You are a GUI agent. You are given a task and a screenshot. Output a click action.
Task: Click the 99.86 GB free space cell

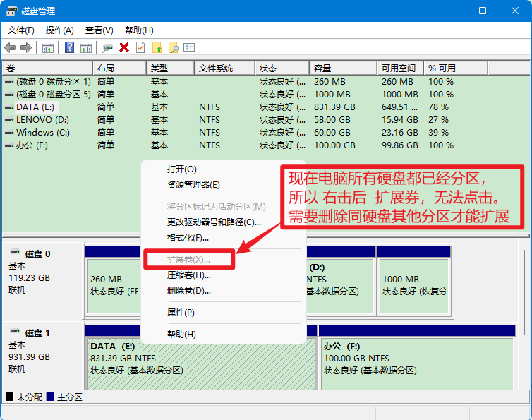(x=399, y=145)
